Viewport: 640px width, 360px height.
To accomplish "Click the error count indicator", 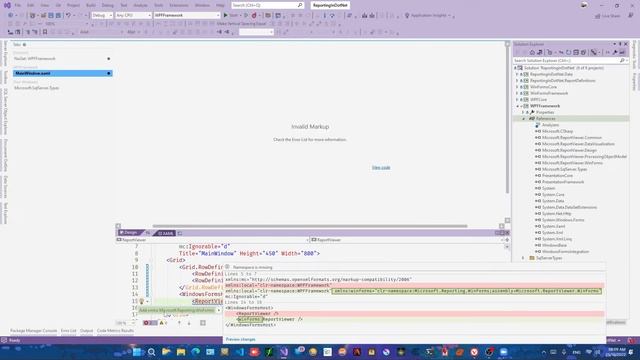I will (149, 323).
